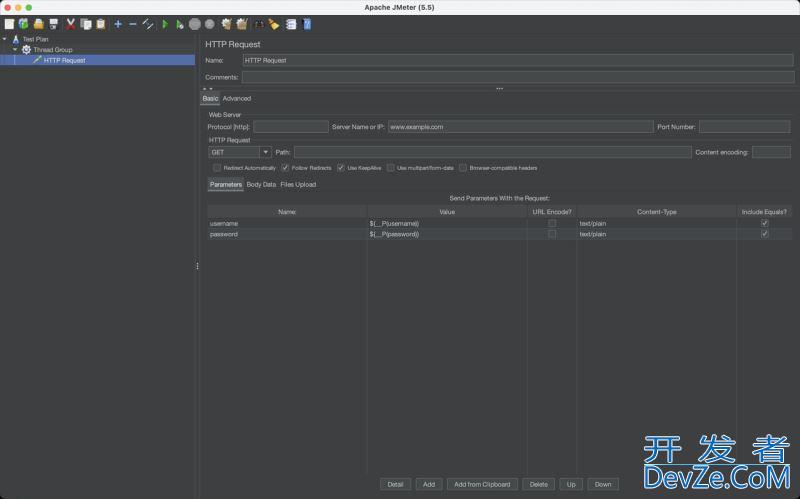Open the Files Upload tab
This screenshot has width=800, height=499.
[298, 185]
